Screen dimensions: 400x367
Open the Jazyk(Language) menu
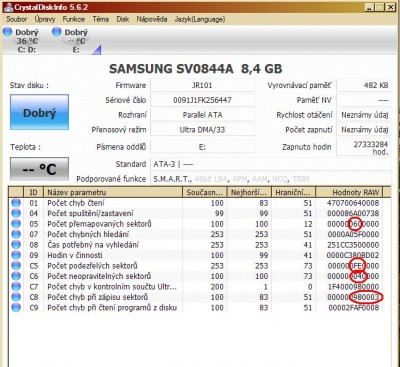click(200, 19)
